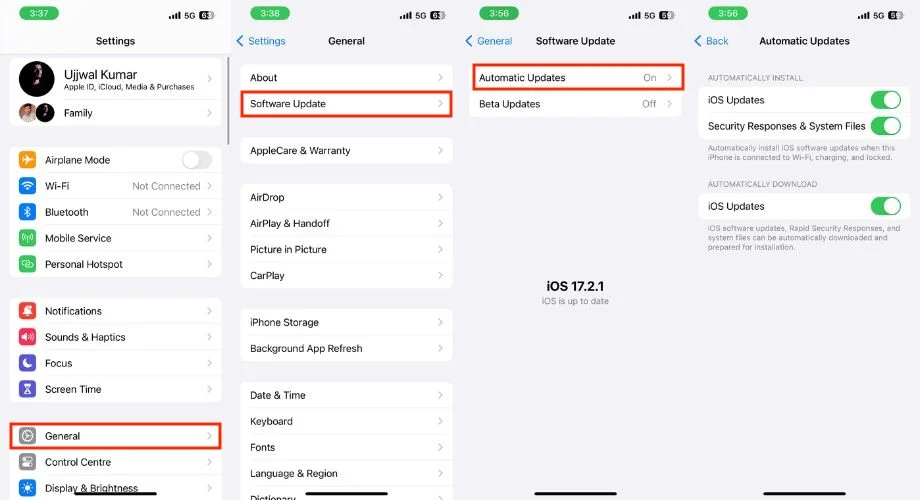Go back using the Settings back link
920x500 pixels.
(261, 41)
